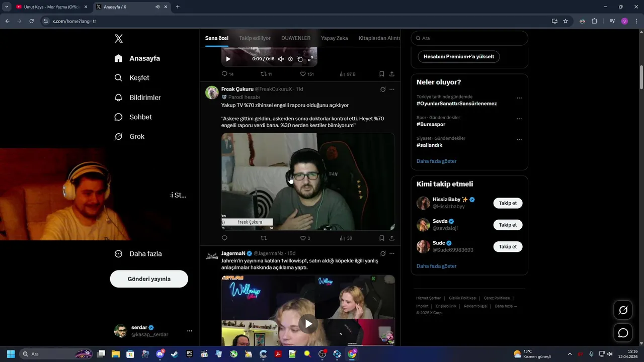Open a new Chrome tab
Screen dimensions: 644x362
click(178, 7)
